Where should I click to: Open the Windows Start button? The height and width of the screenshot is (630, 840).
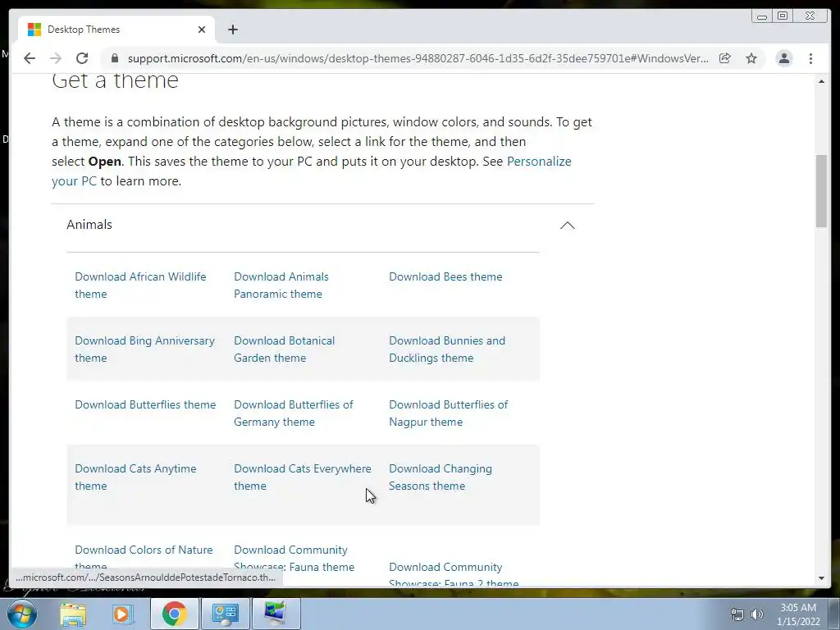[x=21, y=614]
